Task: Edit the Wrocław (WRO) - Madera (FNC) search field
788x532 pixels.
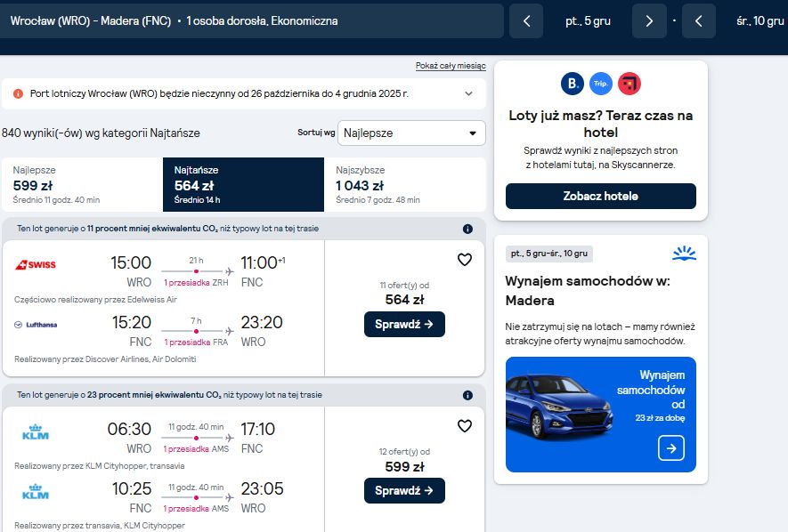Action: (251, 21)
